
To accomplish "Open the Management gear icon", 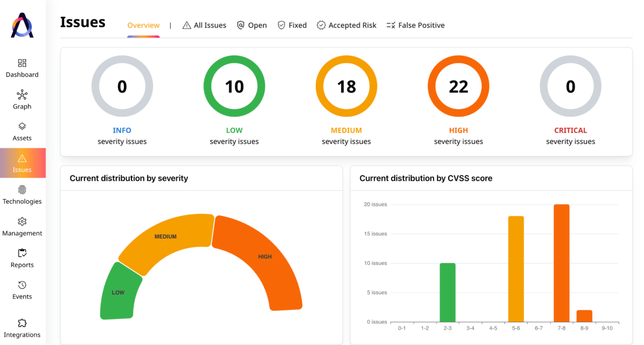I will click(22, 221).
